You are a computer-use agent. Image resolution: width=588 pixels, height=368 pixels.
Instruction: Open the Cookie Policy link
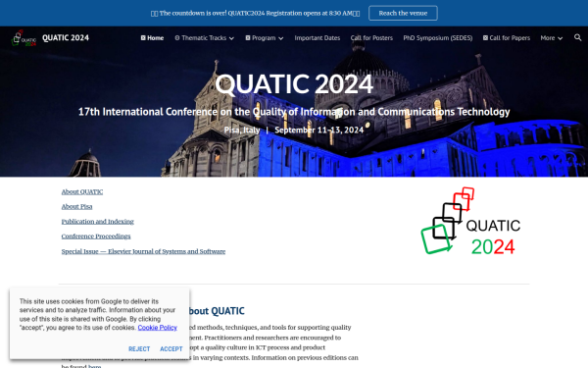158,328
